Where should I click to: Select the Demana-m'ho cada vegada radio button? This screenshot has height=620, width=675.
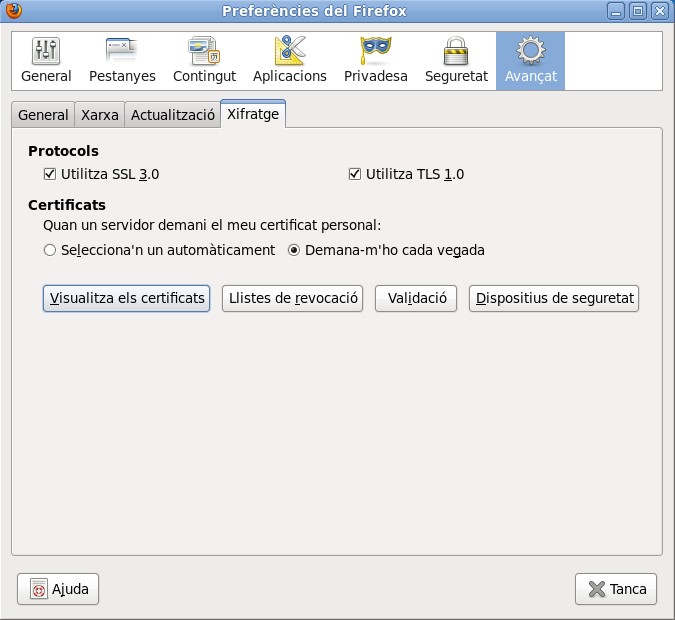[x=294, y=250]
